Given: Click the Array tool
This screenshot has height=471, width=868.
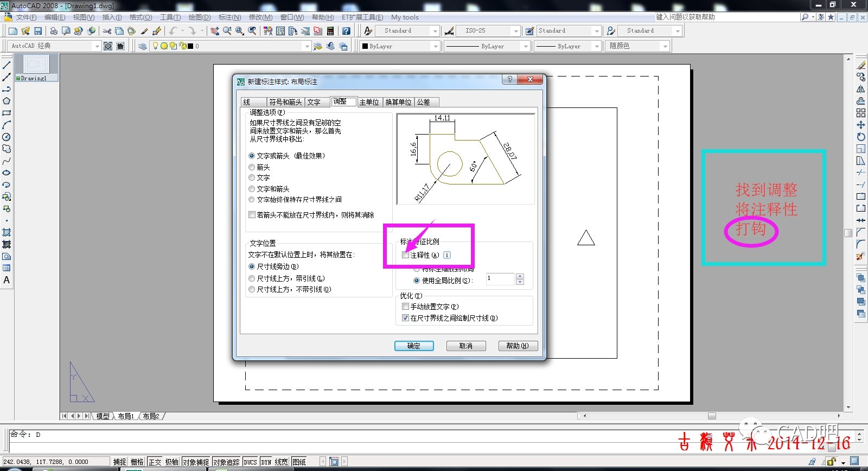Looking at the screenshot, I should point(861,113).
